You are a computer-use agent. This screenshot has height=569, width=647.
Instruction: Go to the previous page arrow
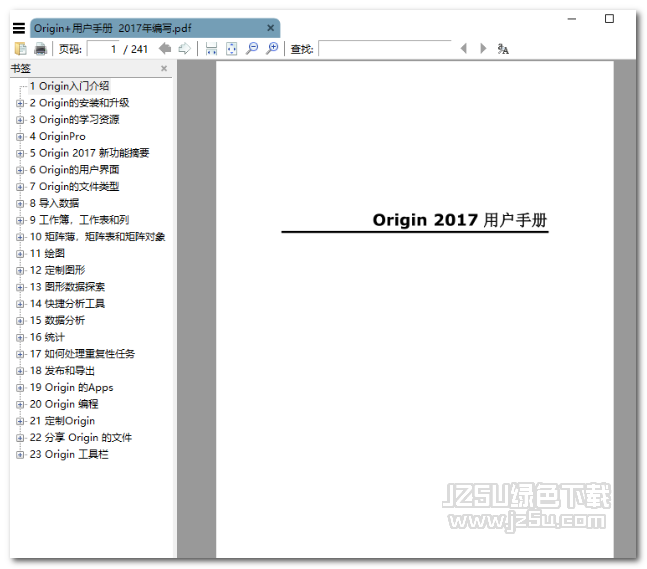coord(165,49)
